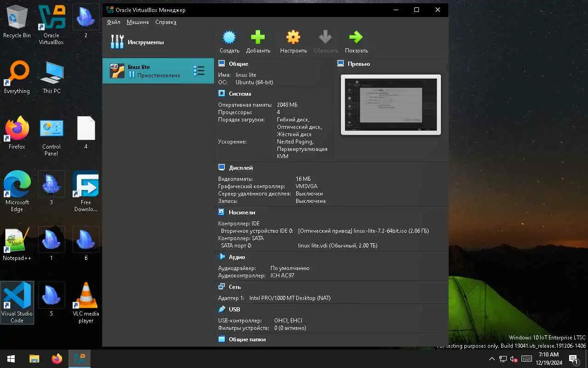The width and height of the screenshot is (588, 368).
Task: Select the Free Download Manager desktop icon
Action: [86, 192]
